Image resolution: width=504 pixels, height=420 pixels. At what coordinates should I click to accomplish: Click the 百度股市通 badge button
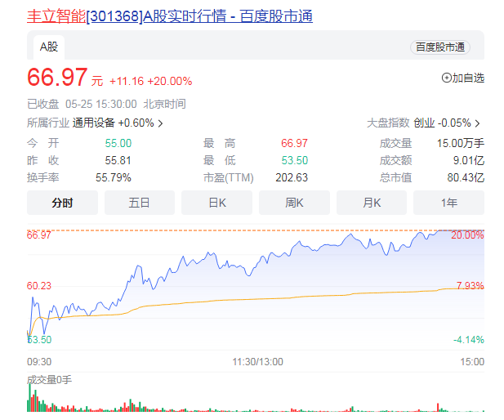[439, 47]
